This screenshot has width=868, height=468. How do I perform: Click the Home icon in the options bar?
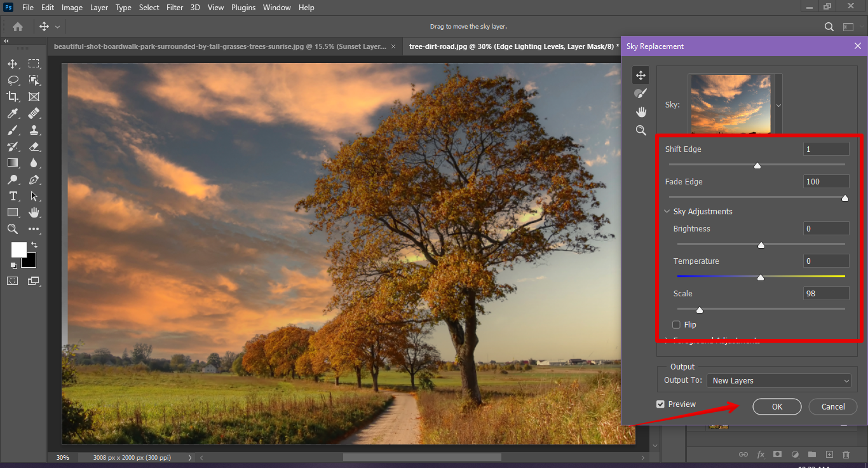[18, 27]
